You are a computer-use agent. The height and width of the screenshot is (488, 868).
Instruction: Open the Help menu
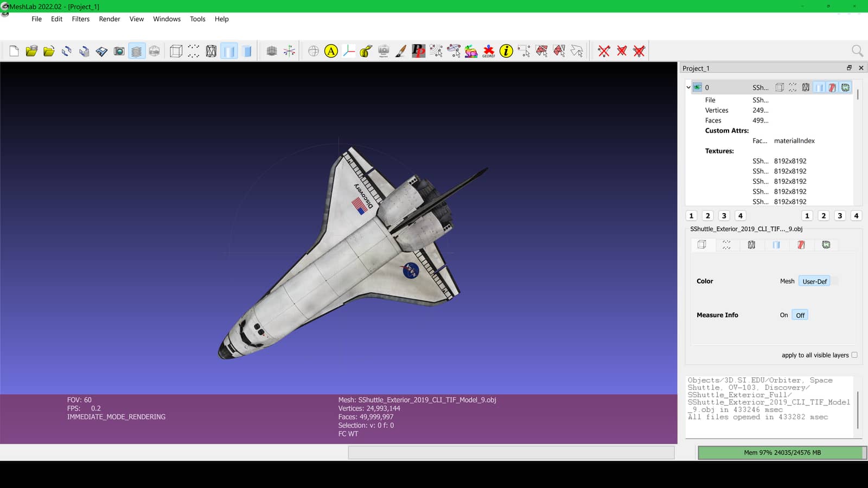click(x=221, y=19)
